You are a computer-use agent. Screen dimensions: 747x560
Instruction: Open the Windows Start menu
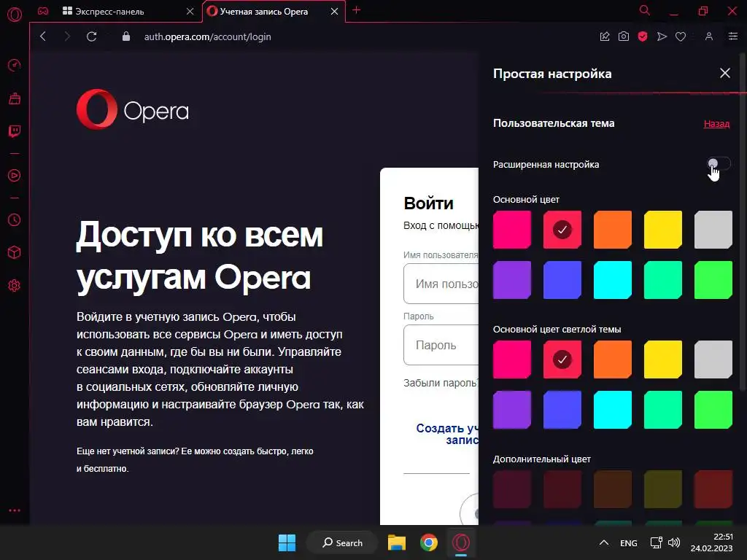point(287,542)
